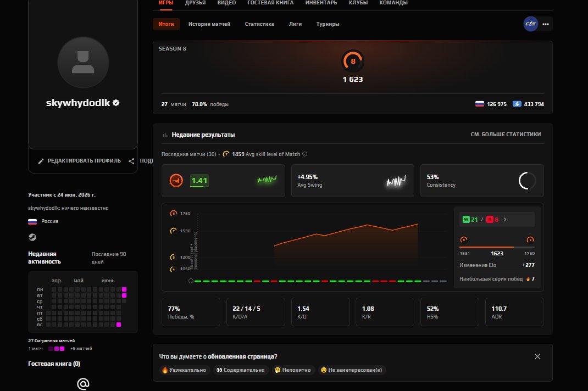Click the Russia flag in the sidebar
Screen dimensions: 588x391
pos(32,221)
